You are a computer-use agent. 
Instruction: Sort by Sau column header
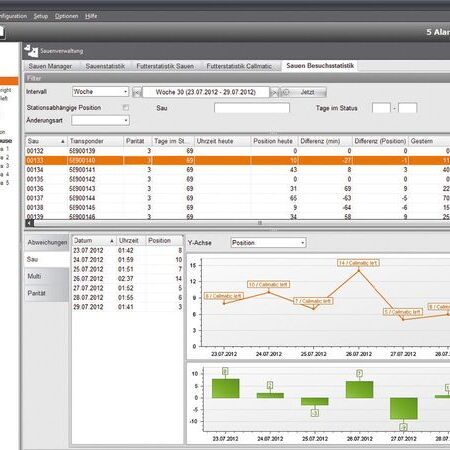tap(46, 141)
